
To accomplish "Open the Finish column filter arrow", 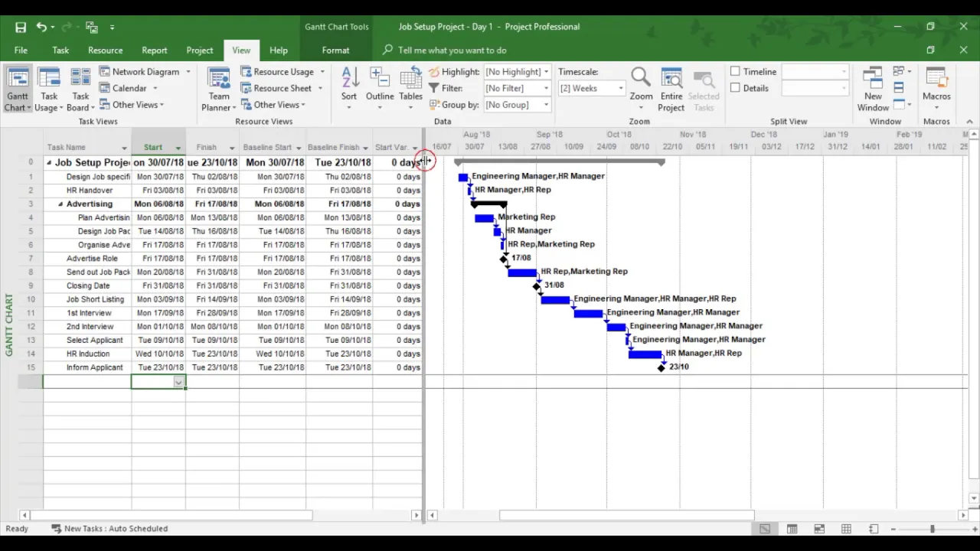I will tap(232, 148).
